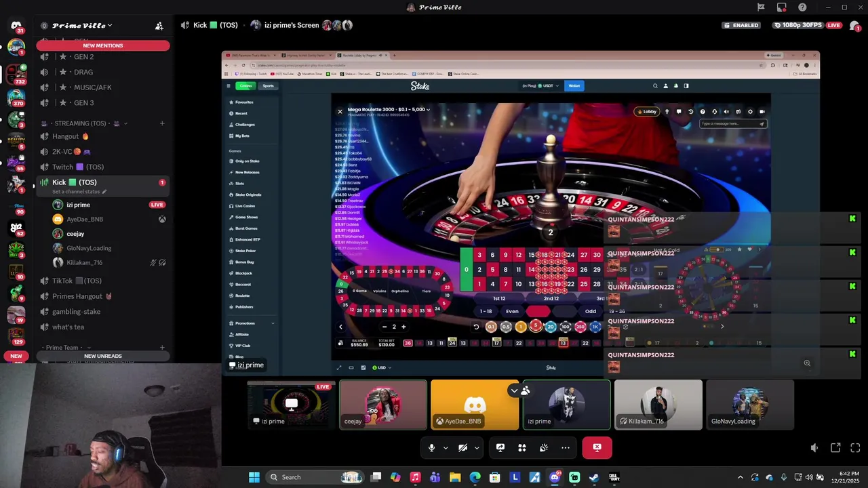Pop out the call window

[x=835, y=448]
